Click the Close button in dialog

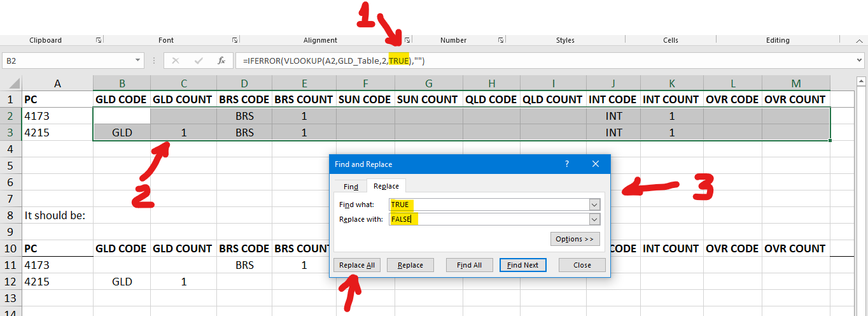582,265
